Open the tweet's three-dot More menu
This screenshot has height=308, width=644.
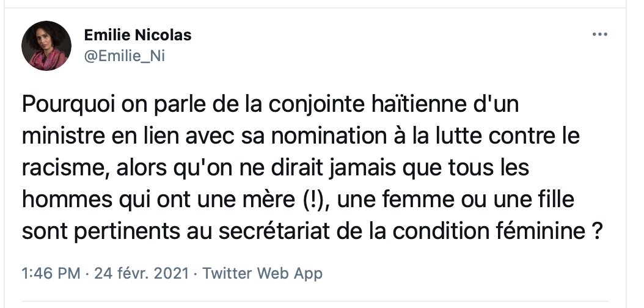[599, 34]
